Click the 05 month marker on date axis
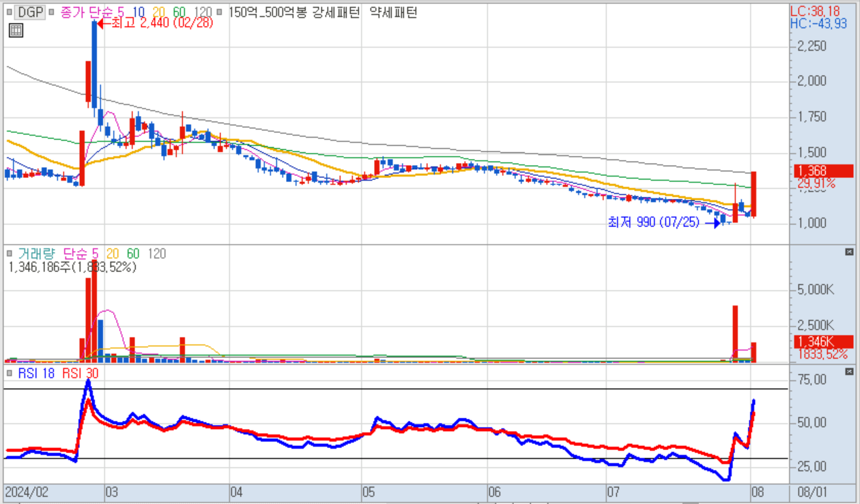Image resolution: width=860 pixels, height=504 pixels. (x=369, y=492)
